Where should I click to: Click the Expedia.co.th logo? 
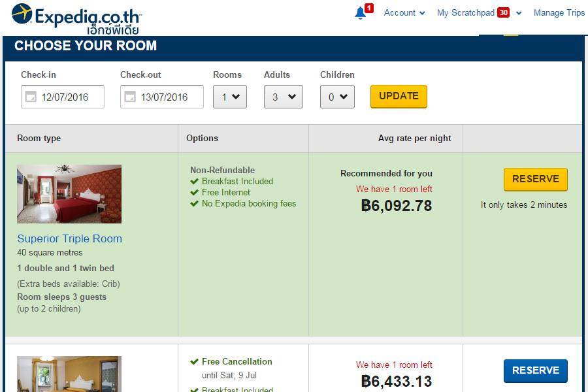tap(76, 18)
